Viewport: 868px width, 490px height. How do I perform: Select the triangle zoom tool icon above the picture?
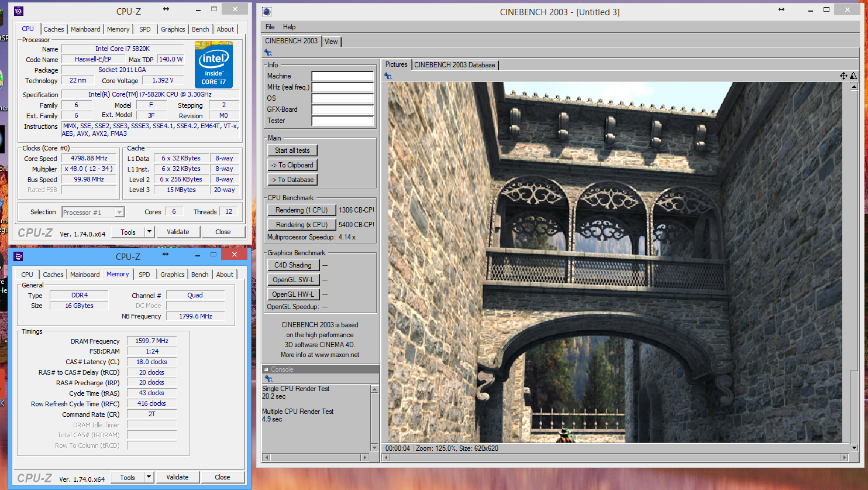pyautogui.click(x=853, y=76)
